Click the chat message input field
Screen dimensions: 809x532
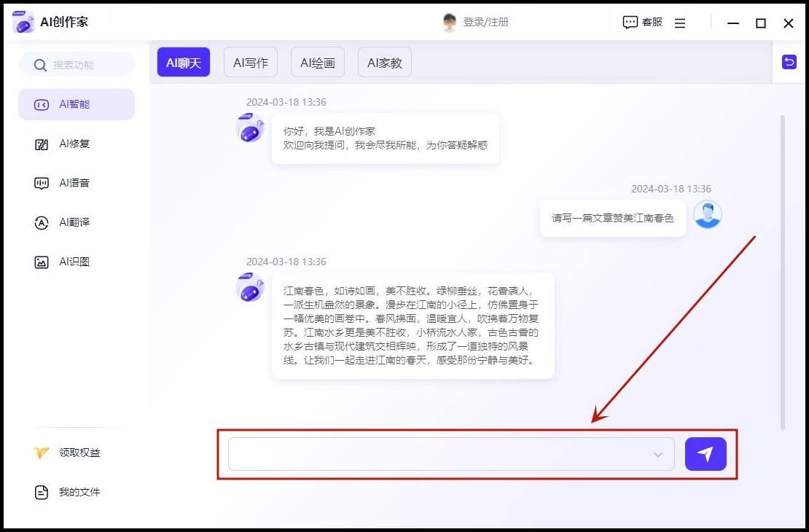point(437,454)
